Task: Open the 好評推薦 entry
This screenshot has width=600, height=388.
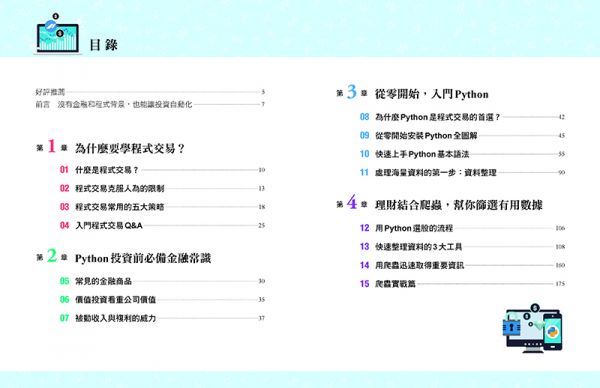Action: pos(150,92)
